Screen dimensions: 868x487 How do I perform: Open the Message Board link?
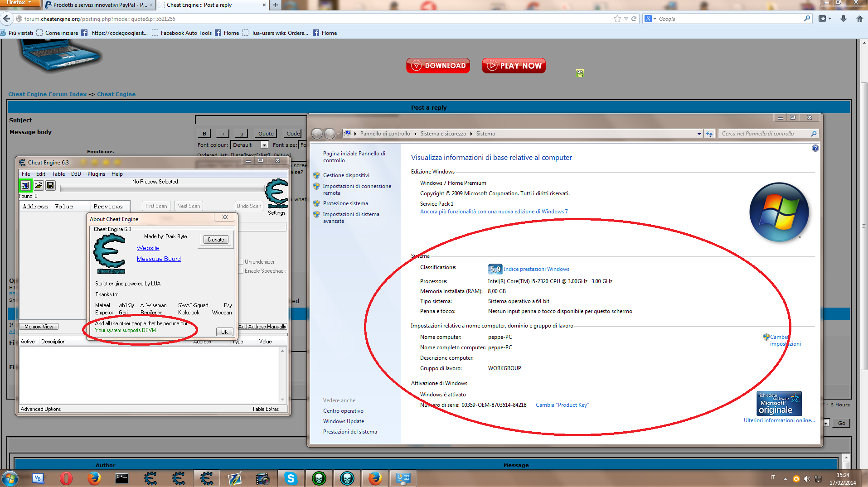coord(159,259)
